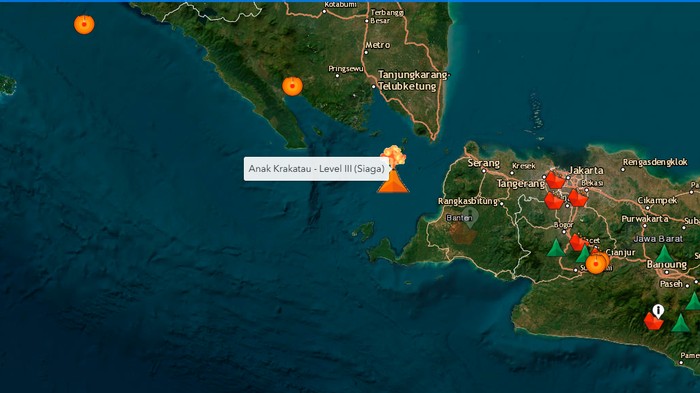This screenshot has height=393, width=700.
Task: Open the red marker south of Bogor
Action: click(x=578, y=242)
